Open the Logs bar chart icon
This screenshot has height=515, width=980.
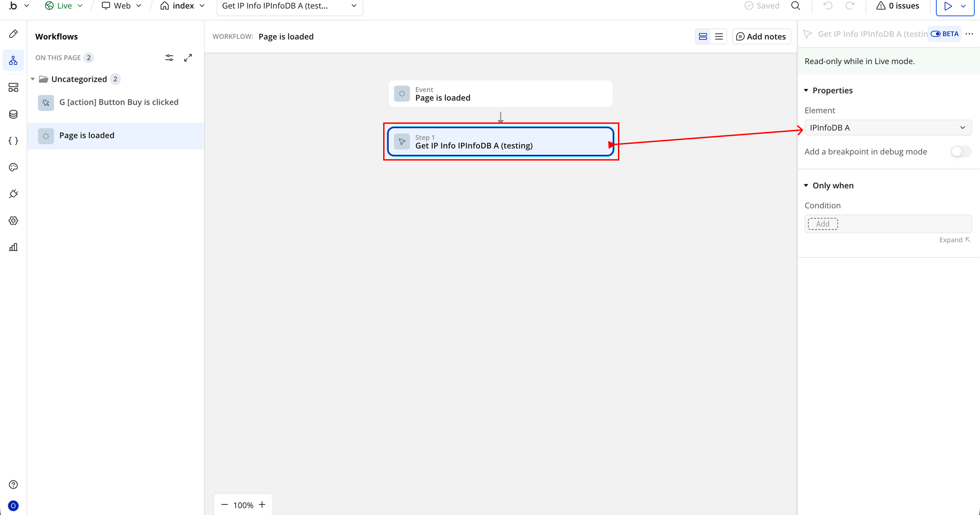click(x=13, y=247)
